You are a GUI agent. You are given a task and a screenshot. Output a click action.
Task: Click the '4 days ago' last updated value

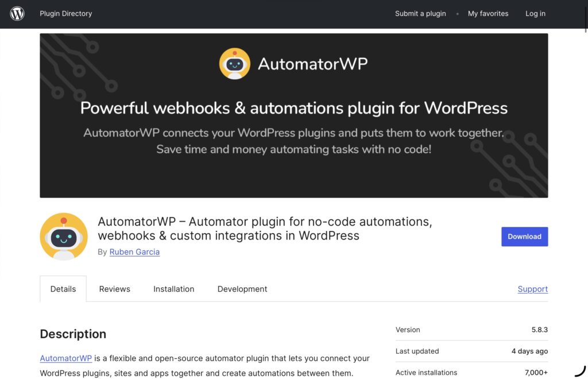tap(529, 351)
